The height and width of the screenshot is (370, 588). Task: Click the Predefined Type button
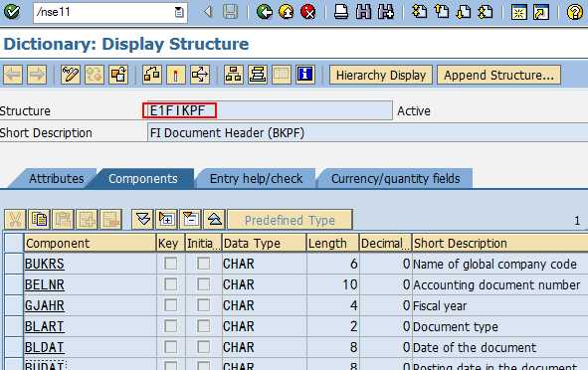[x=290, y=220]
